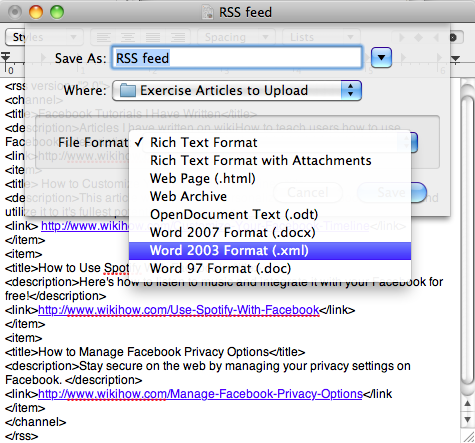This screenshot has height=443, width=475.
Task: Select Word 2007 Format (.docx)
Action: [x=270, y=233]
